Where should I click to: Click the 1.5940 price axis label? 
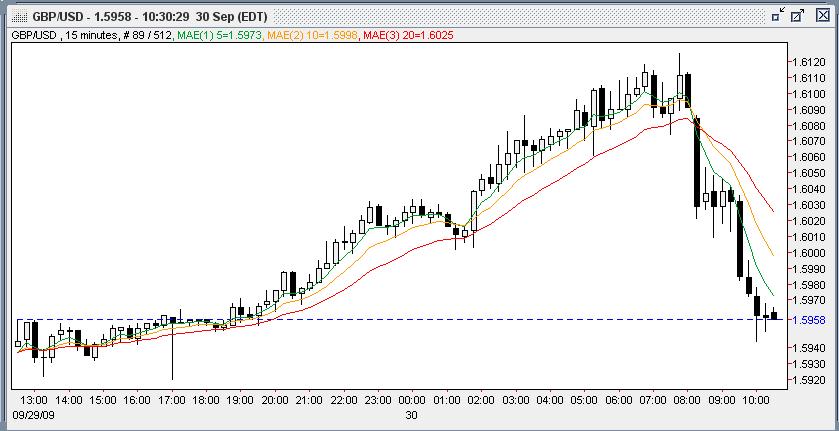coord(810,348)
